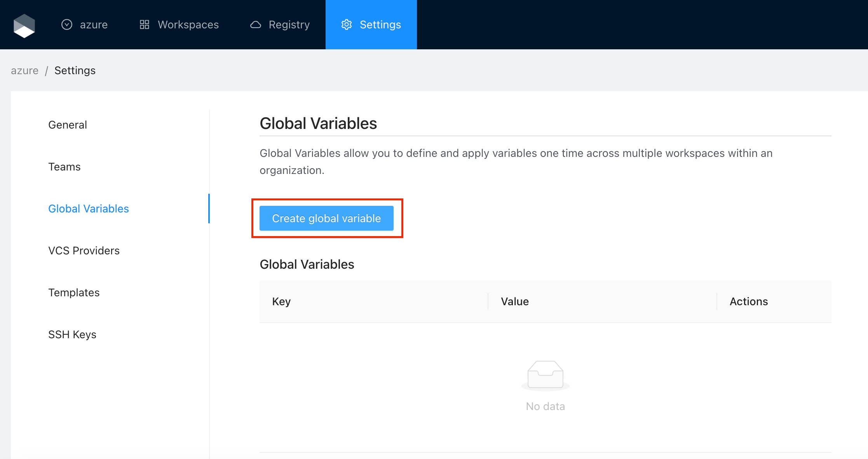Click the Key column header
This screenshot has height=459, width=868.
281,301
